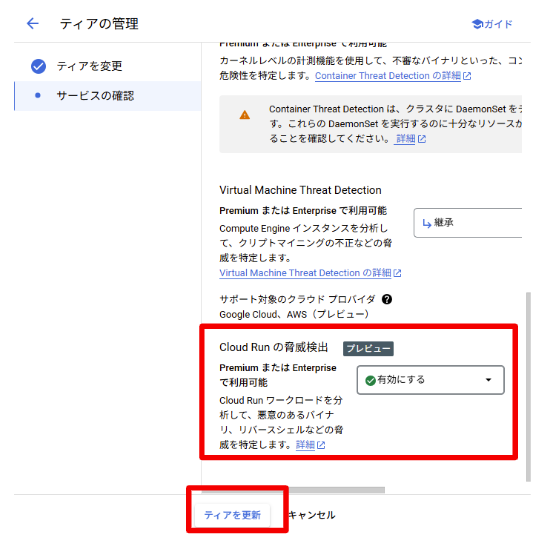Screen dimensions: 544x537
Task: Click the inherit arrow icon beside 継承
Action: coord(426,223)
